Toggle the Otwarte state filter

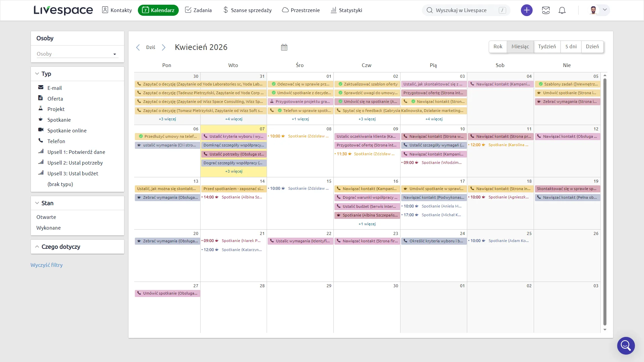coord(46,217)
